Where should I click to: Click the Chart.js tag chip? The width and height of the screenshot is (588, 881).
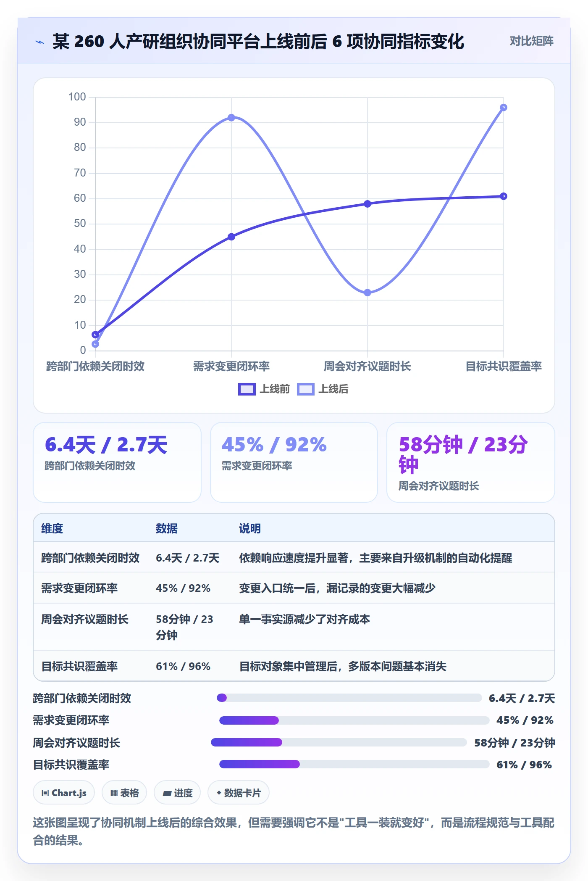click(64, 793)
